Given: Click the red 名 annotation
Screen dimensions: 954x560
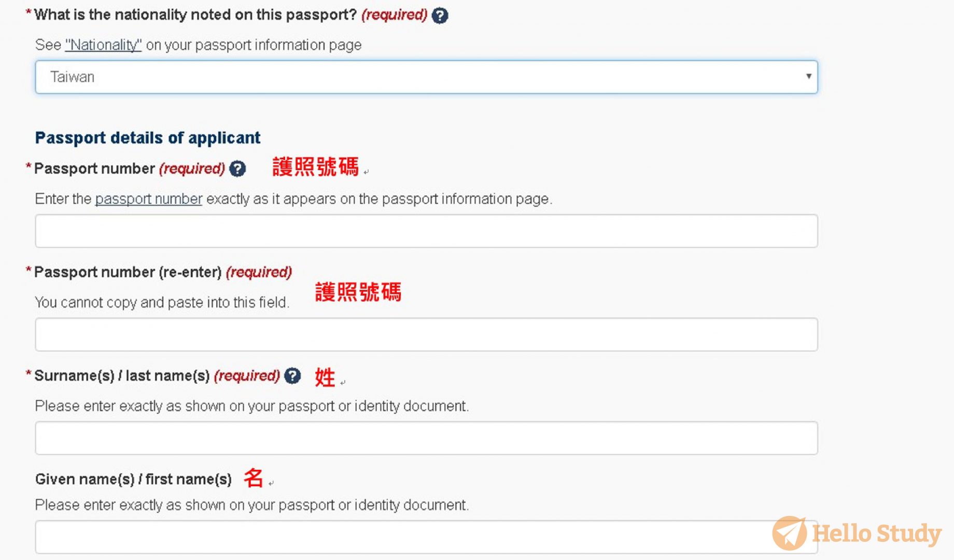Looking at the screenshot, I should click(254, 478).
